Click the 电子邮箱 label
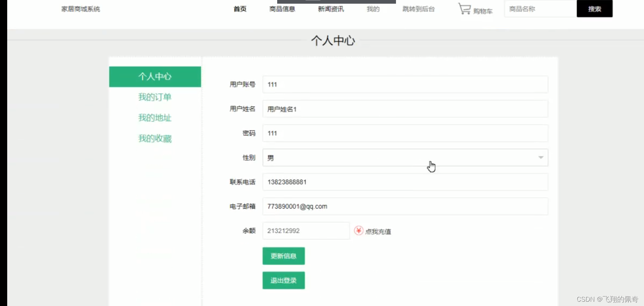The width and height of the screenshot is (644, 306). (242, 207)
